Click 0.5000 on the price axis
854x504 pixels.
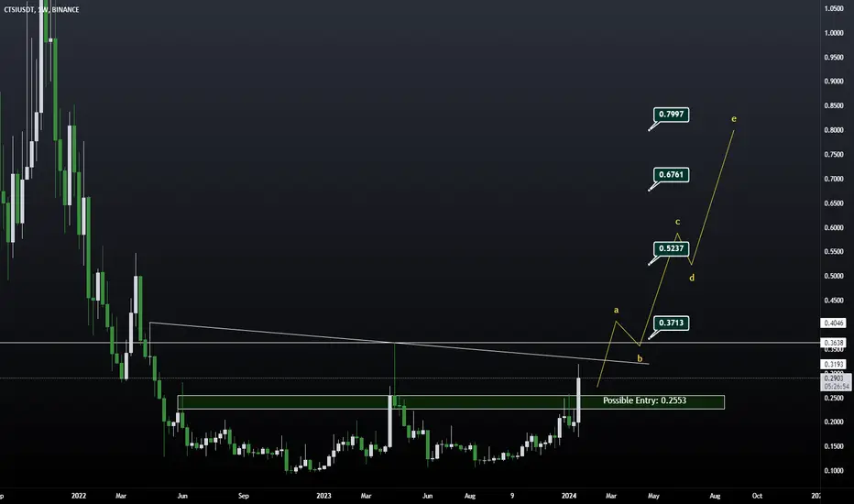(x=833, y=276)
